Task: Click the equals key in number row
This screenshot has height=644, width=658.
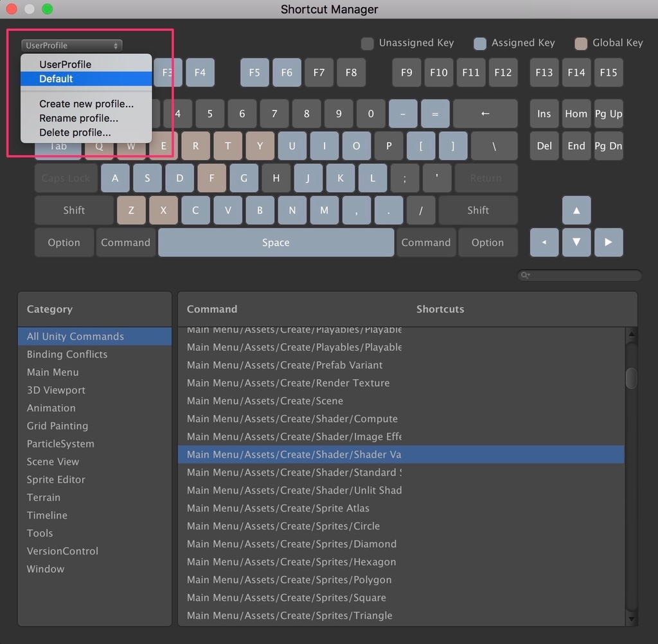Action: click(435, 113)
